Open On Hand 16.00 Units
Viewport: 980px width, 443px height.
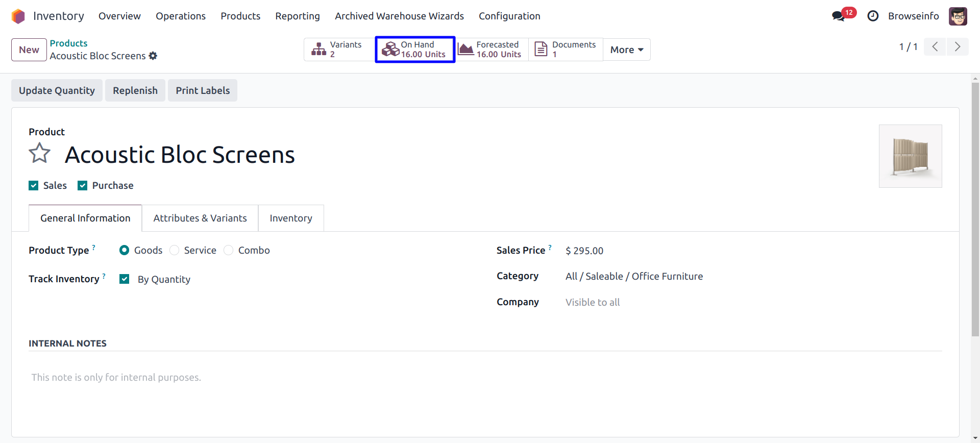click(414, 50)
